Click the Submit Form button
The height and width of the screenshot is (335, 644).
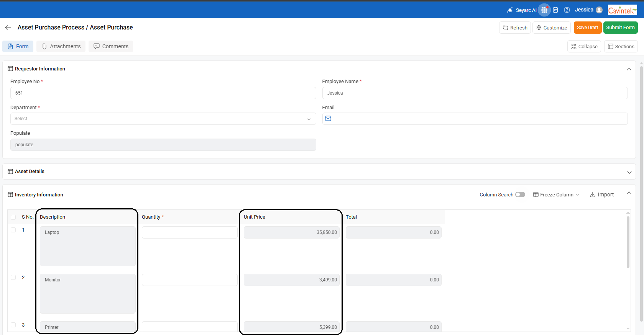tap(620, 28)
